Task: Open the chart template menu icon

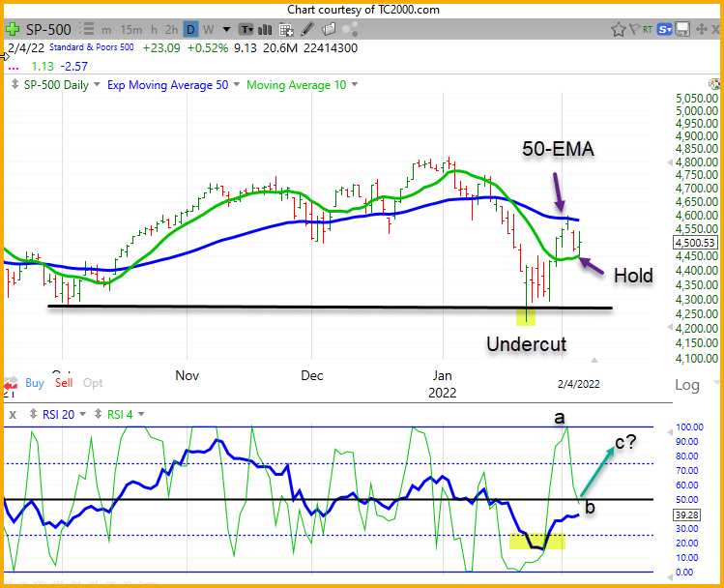Action: point(246,30)
